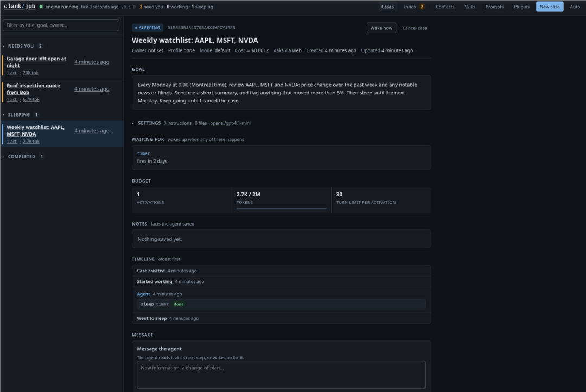Click the 'timer' waiting-for entry
This screenshot has width=586, height=392.
point(143,153)
